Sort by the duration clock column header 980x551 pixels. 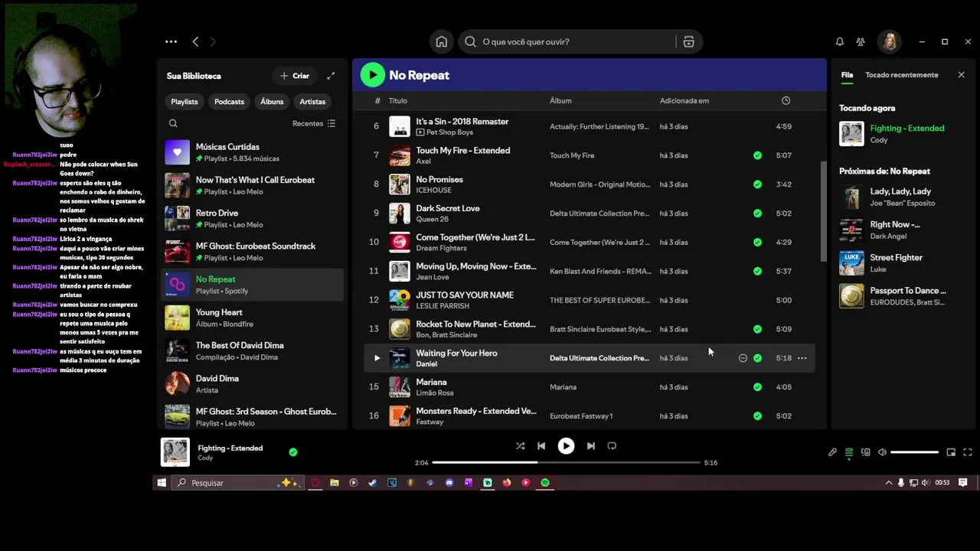point(786,100)
